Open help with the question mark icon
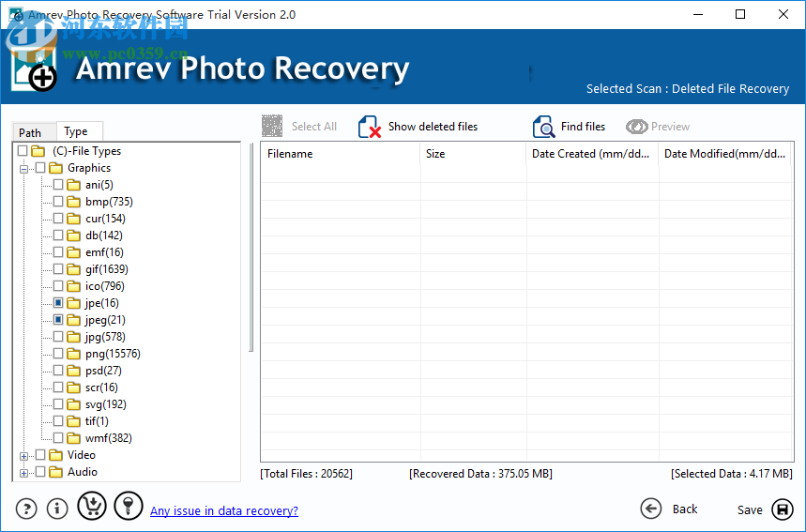Image resolution: width=806 pixels, height=532 pixels. point(26,509)
